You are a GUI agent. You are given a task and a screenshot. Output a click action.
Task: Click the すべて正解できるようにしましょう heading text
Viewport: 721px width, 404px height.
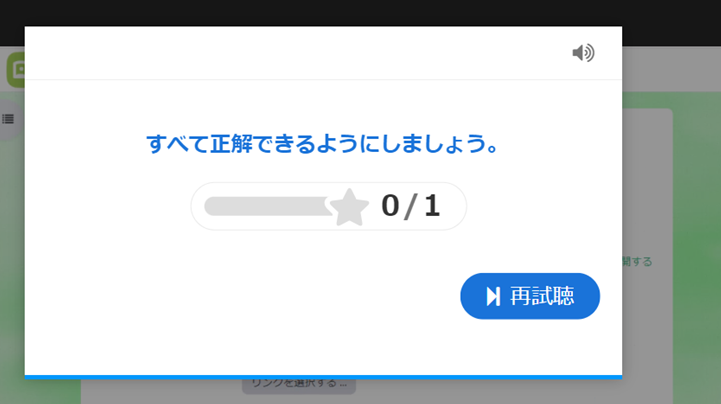[322, 144]
